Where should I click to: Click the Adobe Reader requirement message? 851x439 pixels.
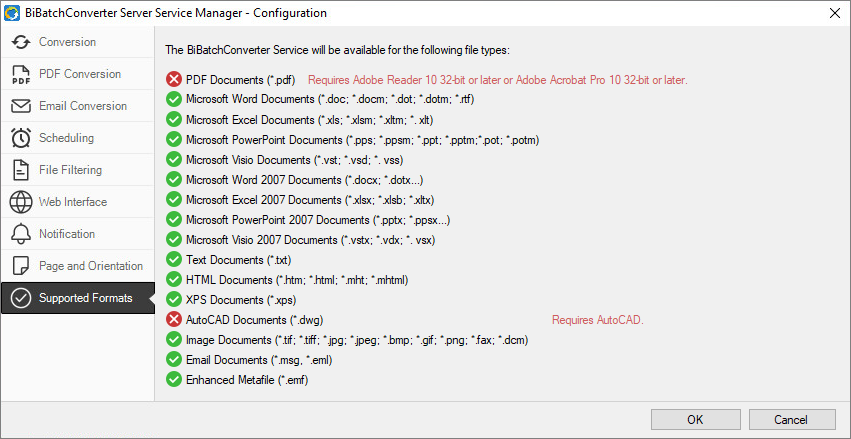(498, 80)
